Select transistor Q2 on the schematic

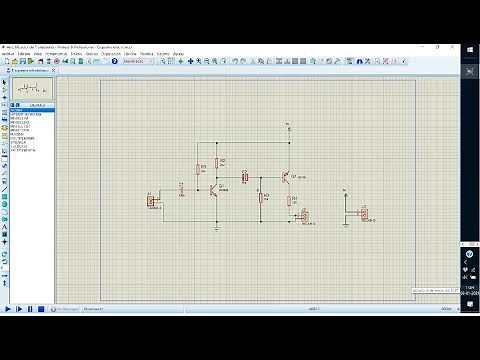pyautogui.click(x=286, y=177)
